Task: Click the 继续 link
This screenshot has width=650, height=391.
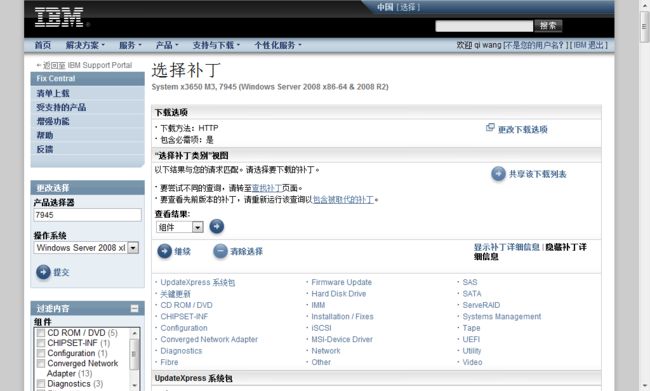Action: (x=182, y=251)
